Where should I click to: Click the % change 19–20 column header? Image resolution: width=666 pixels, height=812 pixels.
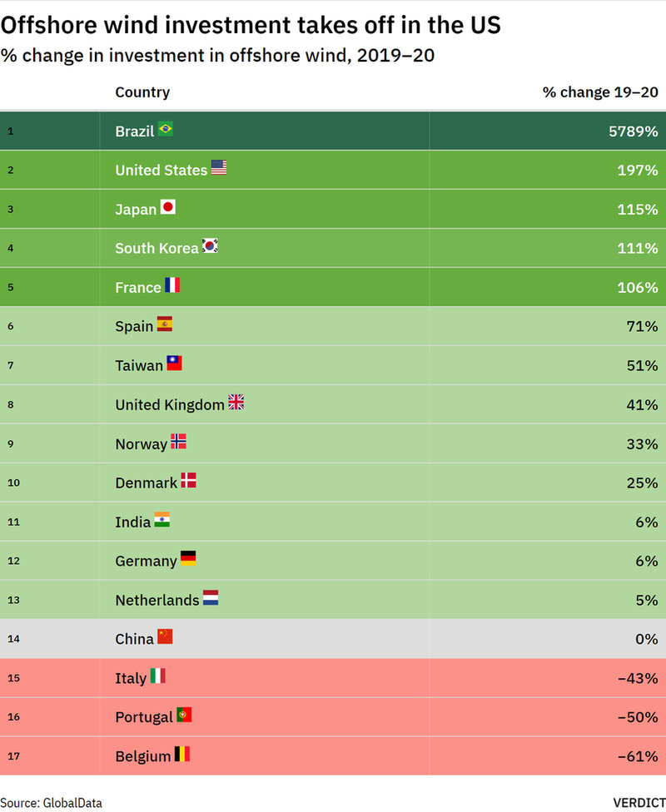[600, 92]
